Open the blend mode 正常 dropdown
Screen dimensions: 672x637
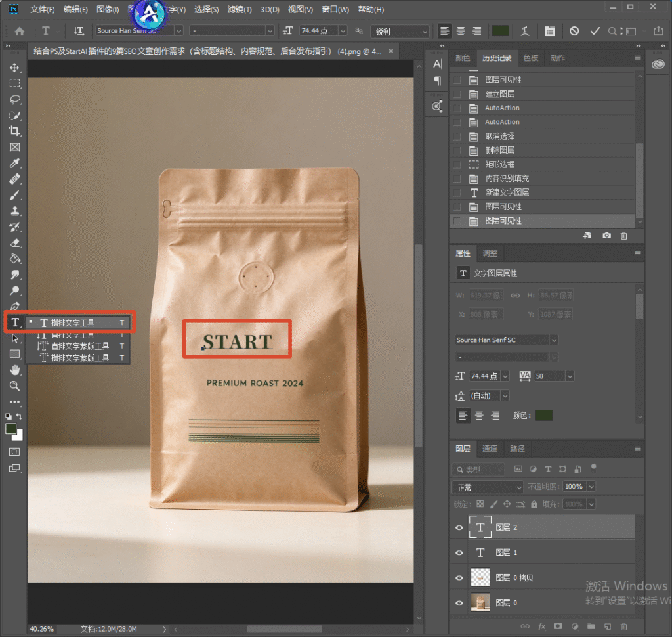point(488,487)
